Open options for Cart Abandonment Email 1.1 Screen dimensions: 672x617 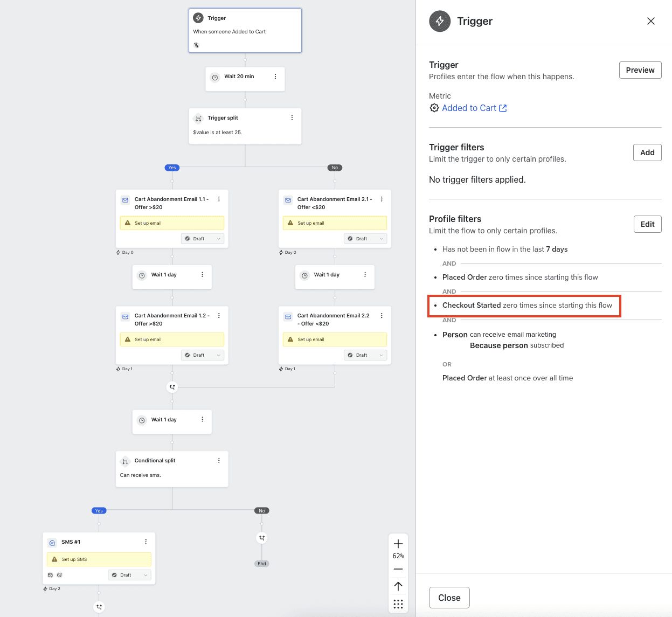pos(219,199)
